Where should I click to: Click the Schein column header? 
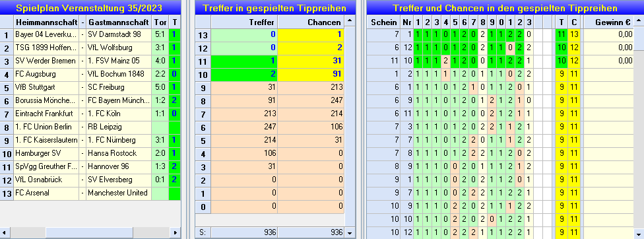click(383, 22)
